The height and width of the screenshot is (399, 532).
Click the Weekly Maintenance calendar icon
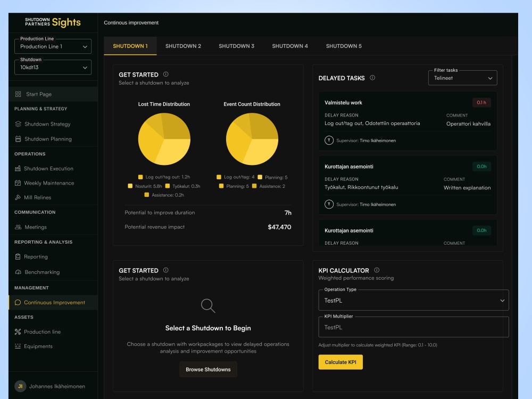point(18,183)
